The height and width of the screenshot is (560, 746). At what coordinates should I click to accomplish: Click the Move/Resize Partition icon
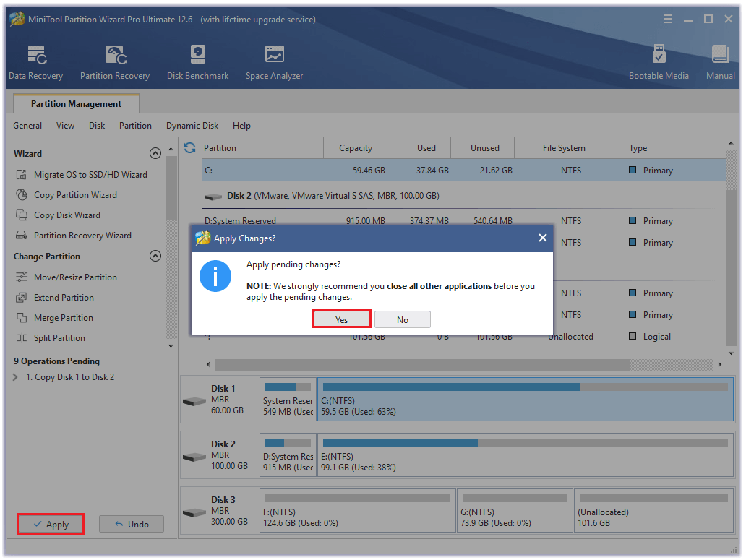click(22, 277)
